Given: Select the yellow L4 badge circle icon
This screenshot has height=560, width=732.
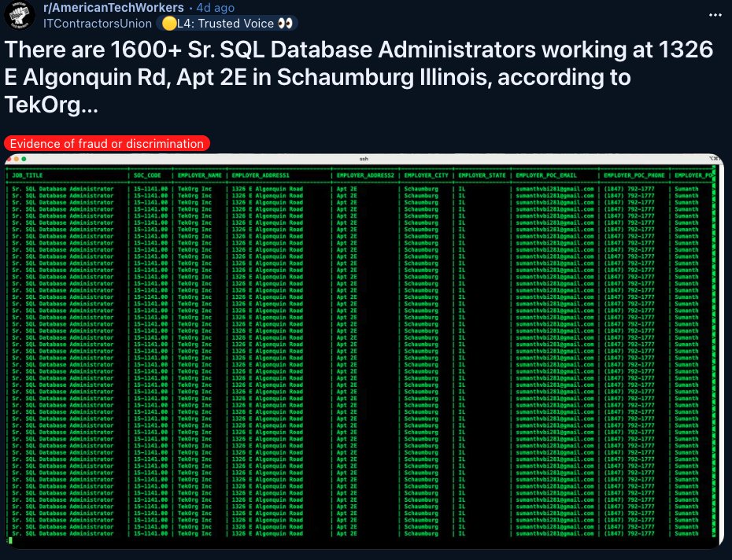Looking at the screenshot, I should coord(170,24).
